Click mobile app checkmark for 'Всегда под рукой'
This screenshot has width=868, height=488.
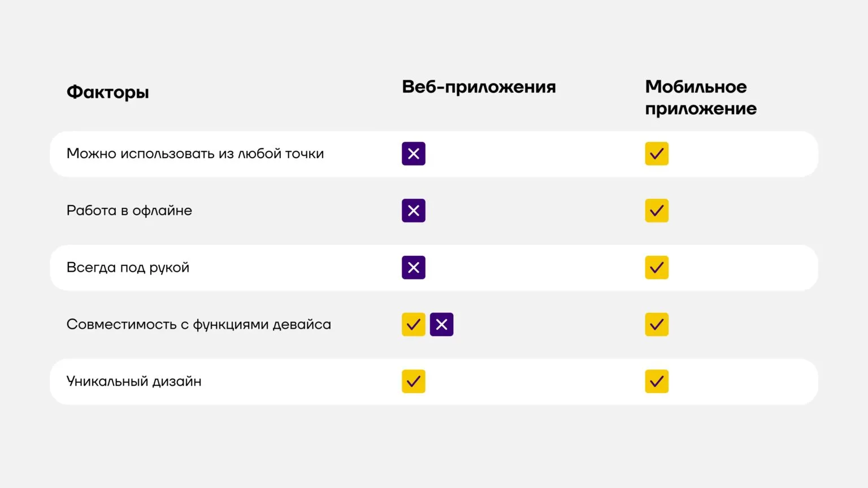click(x=657, y=268)
